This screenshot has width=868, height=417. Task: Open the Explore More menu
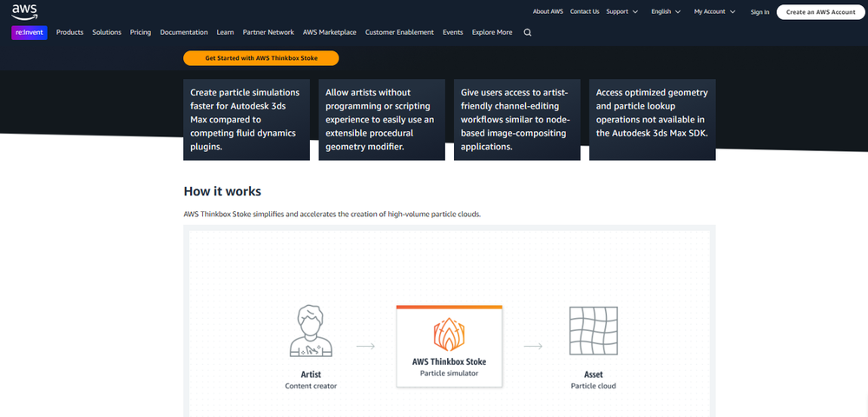click(492, 33)
